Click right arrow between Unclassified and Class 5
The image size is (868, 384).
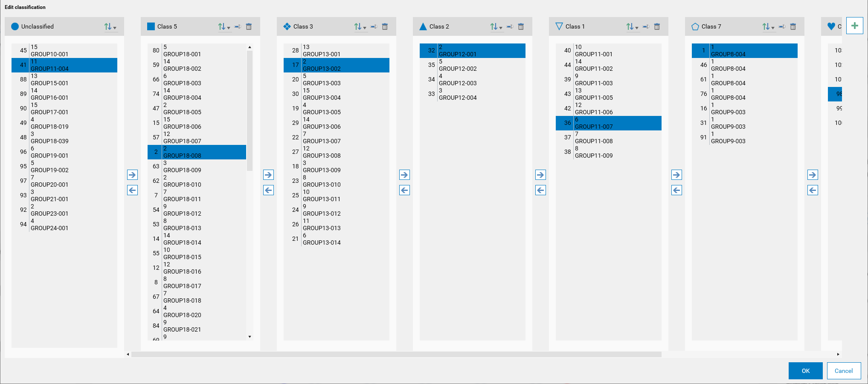pos(132,175)
